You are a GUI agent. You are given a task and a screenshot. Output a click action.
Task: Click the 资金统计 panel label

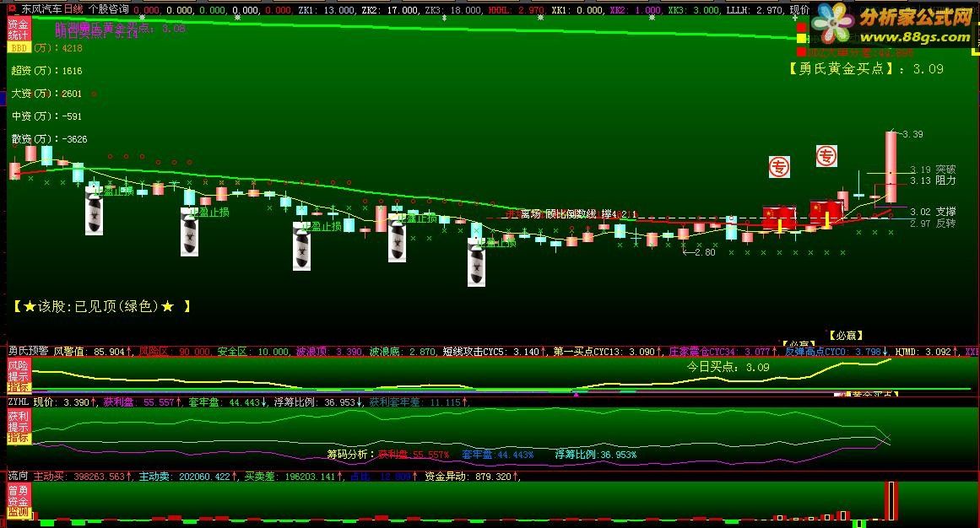pyautogui.click(x=18, y=30)
